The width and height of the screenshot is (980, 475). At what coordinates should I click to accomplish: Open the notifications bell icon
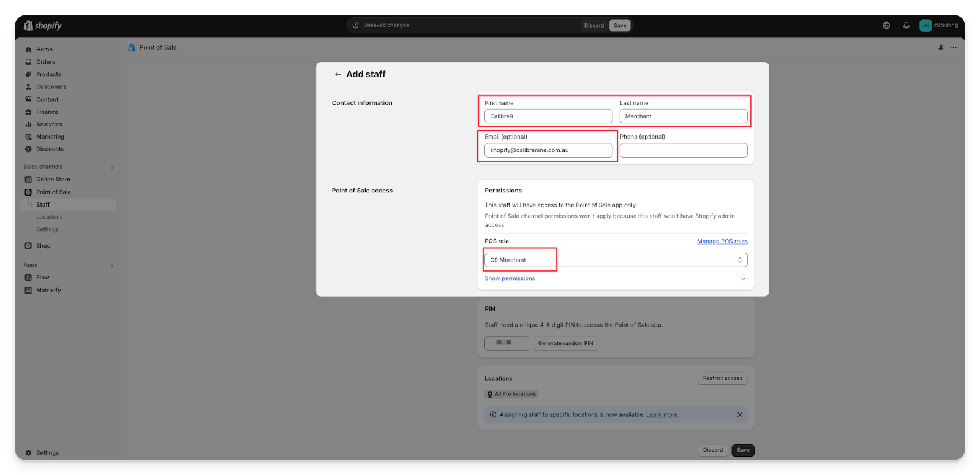906,25
